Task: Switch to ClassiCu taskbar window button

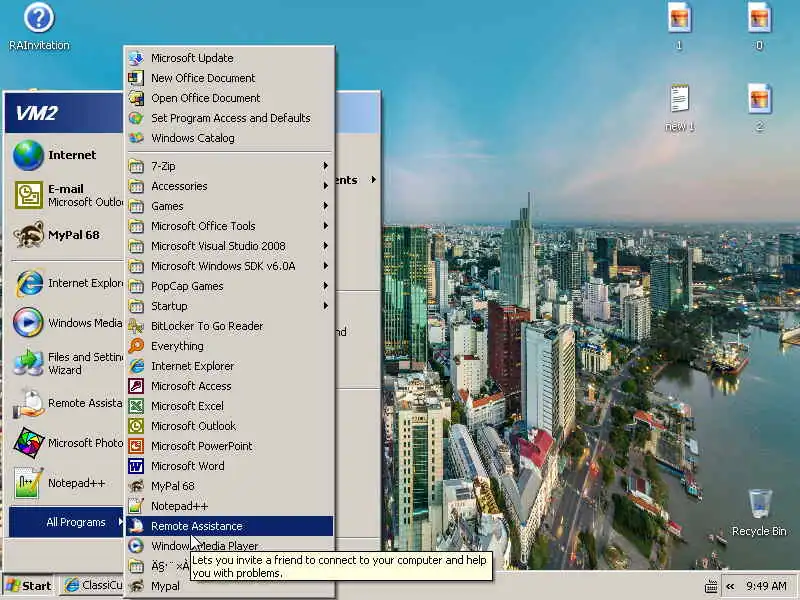Action: [x=93, y=586]
